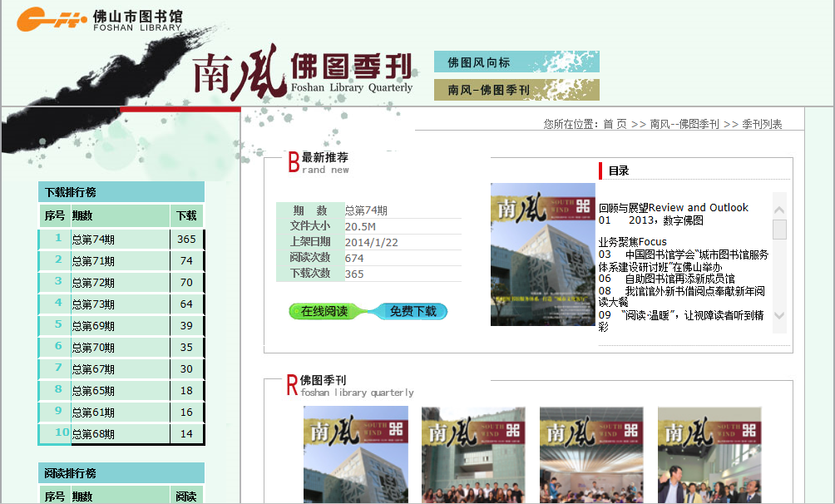This screenshot has height=504, width=835.
Task: Click download count 365 for 总第74期 in ranking
Action: coord(186,240)
